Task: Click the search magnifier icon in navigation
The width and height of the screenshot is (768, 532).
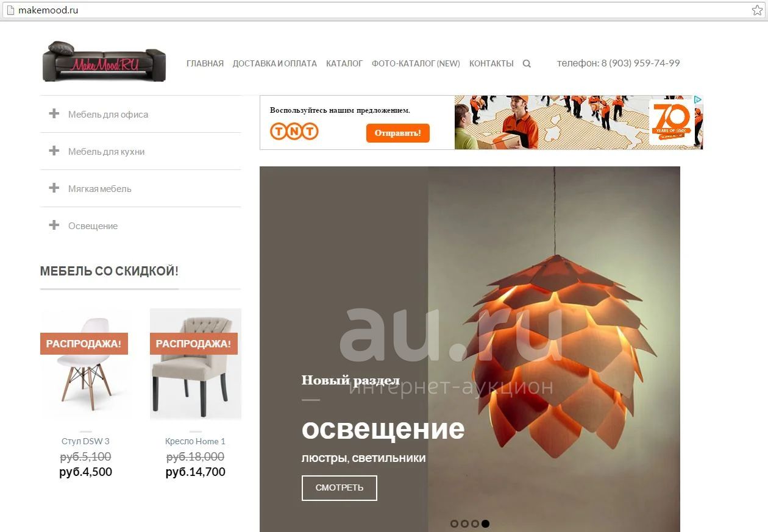Action: (x=527, y=63)
